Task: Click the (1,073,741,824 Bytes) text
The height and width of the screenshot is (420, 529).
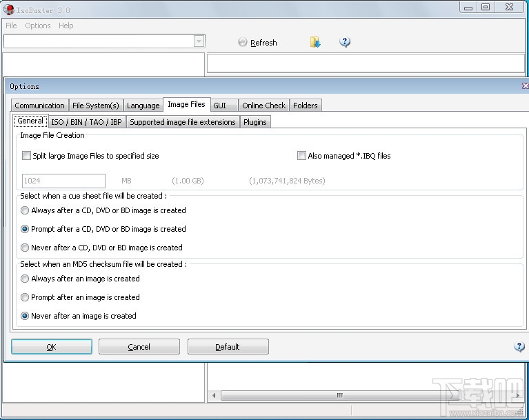Action: (x=287, y=181)
